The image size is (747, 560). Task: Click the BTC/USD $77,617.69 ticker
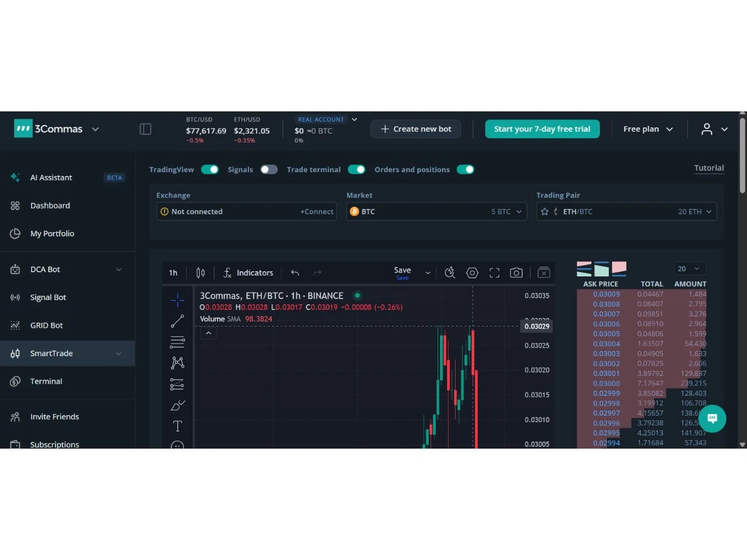206,129
